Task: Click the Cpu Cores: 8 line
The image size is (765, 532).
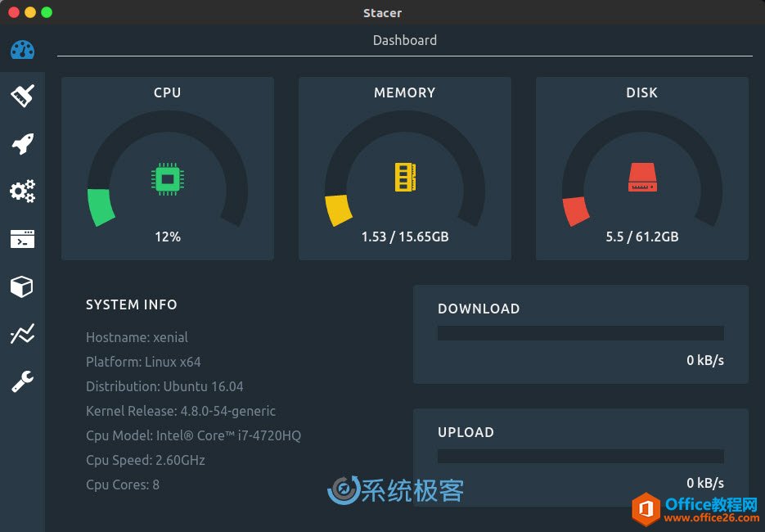Action: click(x=123, y=485)
